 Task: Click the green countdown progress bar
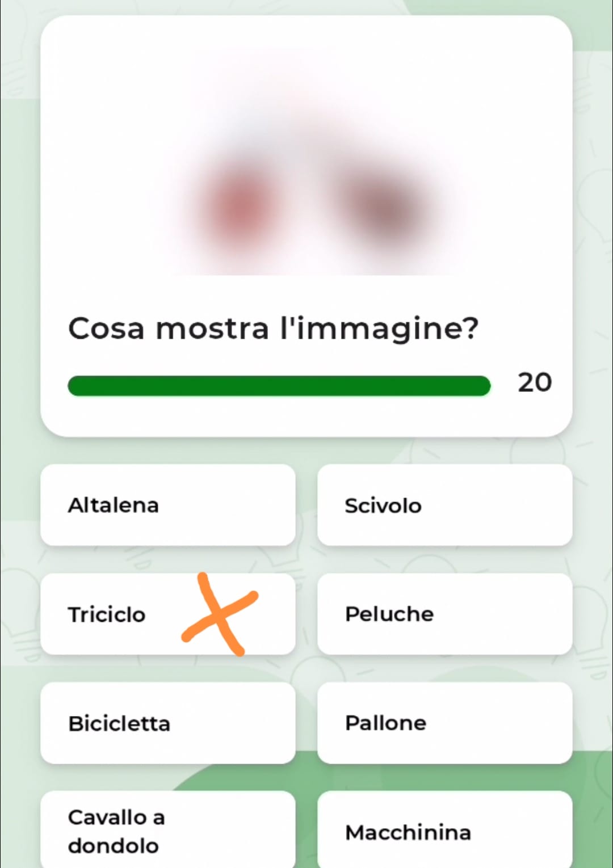279,386
